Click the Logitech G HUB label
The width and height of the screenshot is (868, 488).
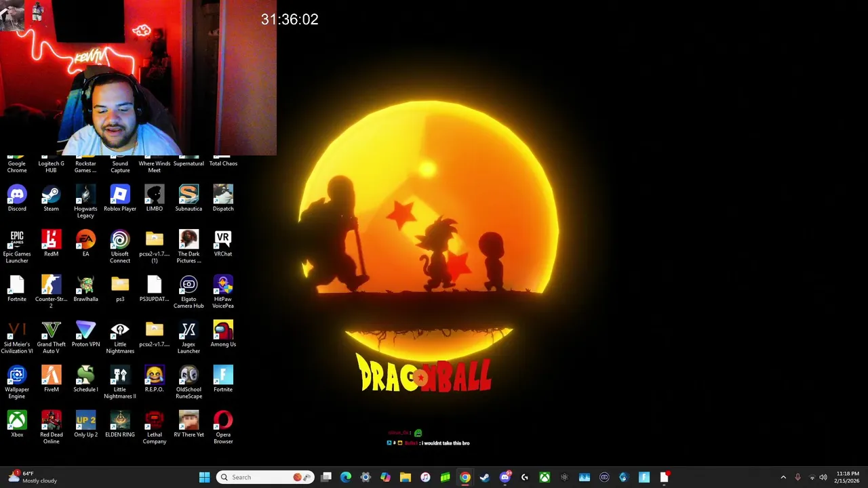coord(51,167)
